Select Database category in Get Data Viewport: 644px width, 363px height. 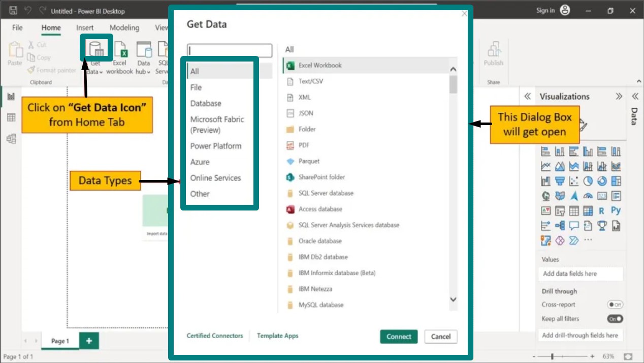coord(206,103)
